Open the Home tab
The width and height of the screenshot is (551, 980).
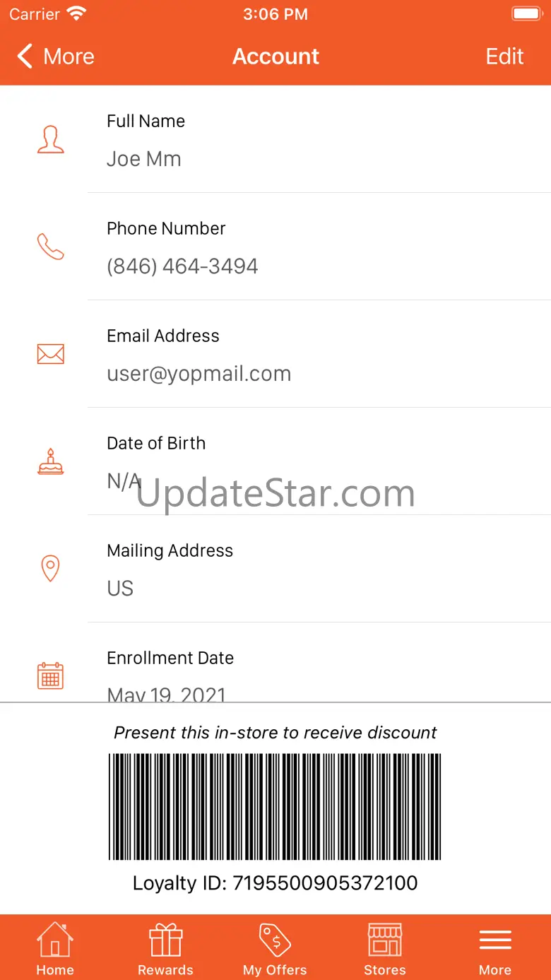[55, 949]
